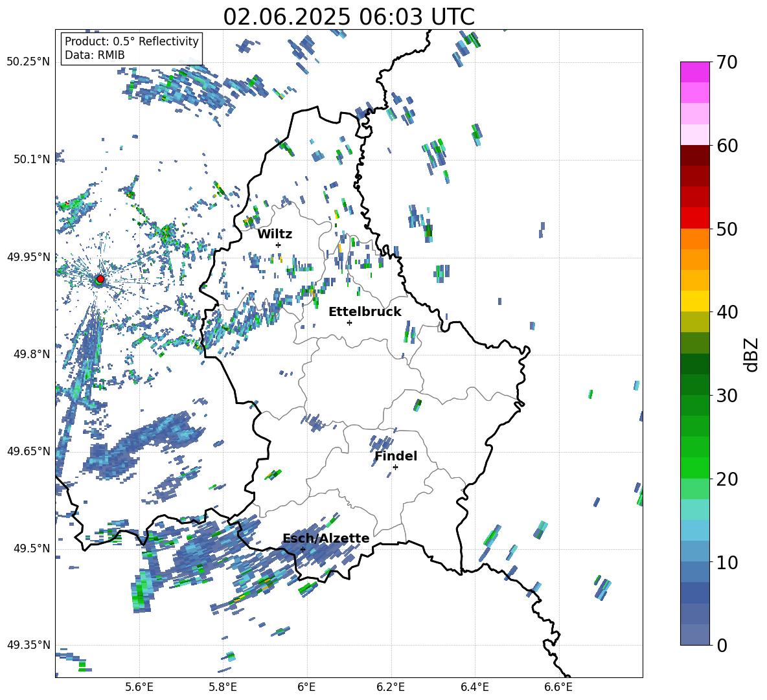Viewport: 767px width, 700px height.
Task: Click the "Product: 0.5° Reflectivity" text
Action: [132, 41]
